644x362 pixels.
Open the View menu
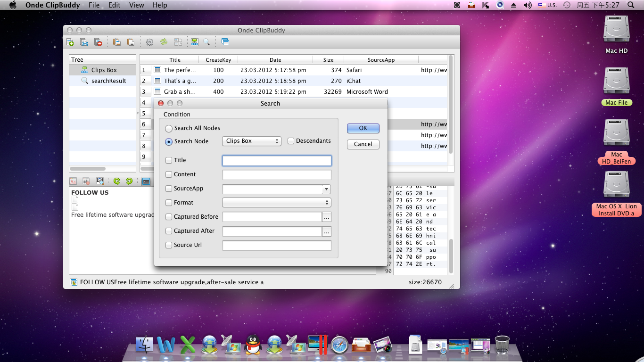point(137,5)
